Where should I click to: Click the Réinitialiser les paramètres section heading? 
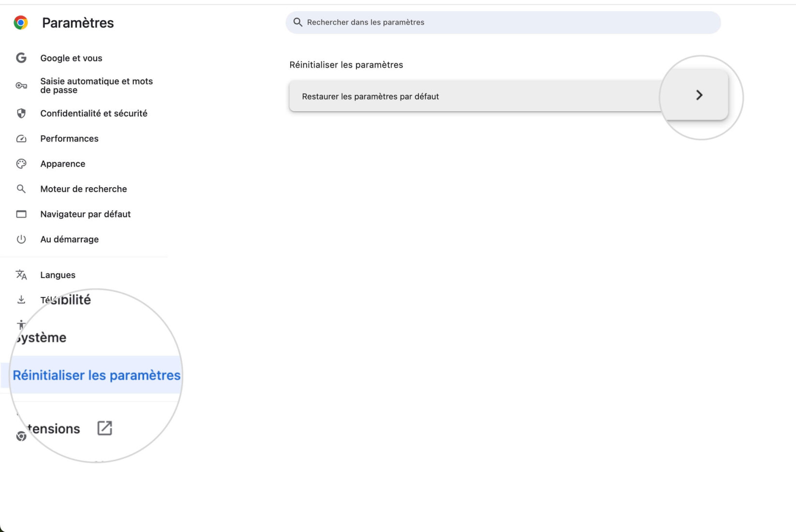[x=346, y=65]
